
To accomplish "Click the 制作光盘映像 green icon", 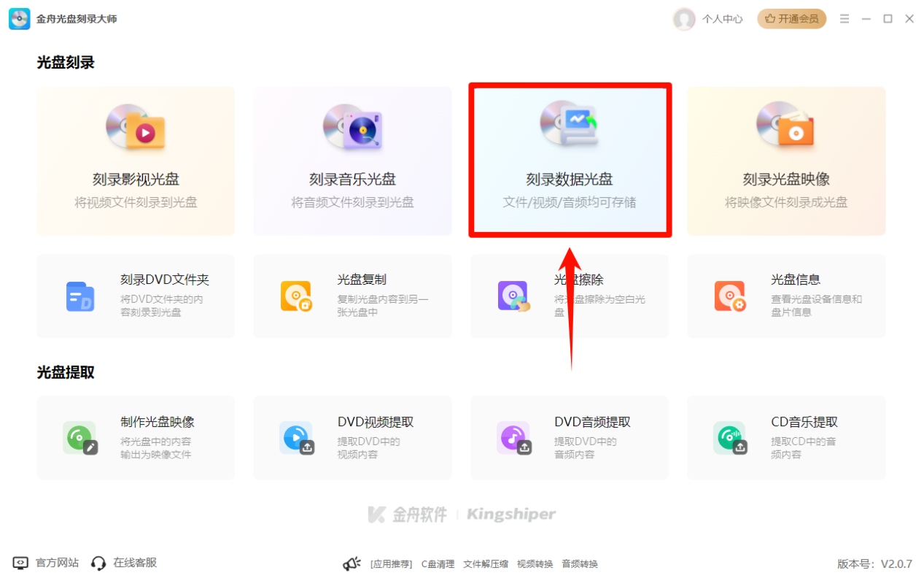I will coord(80,438).
